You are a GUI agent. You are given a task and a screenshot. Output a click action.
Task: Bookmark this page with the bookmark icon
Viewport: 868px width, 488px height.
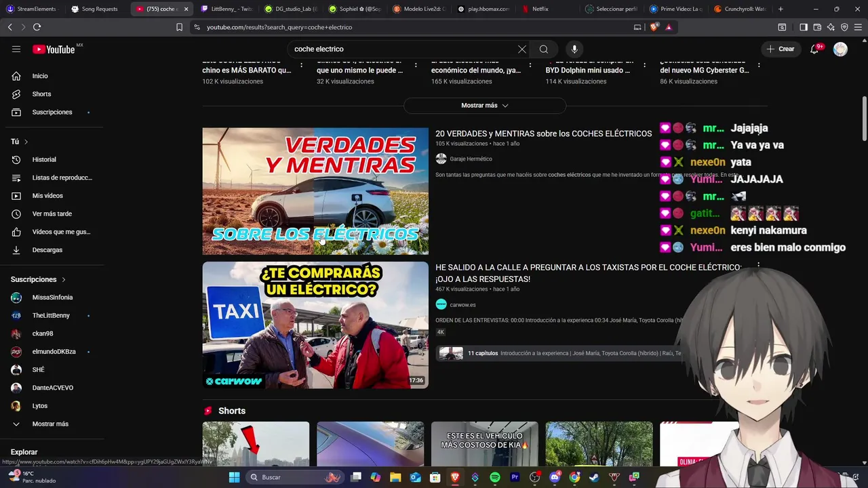coord(179,27)
